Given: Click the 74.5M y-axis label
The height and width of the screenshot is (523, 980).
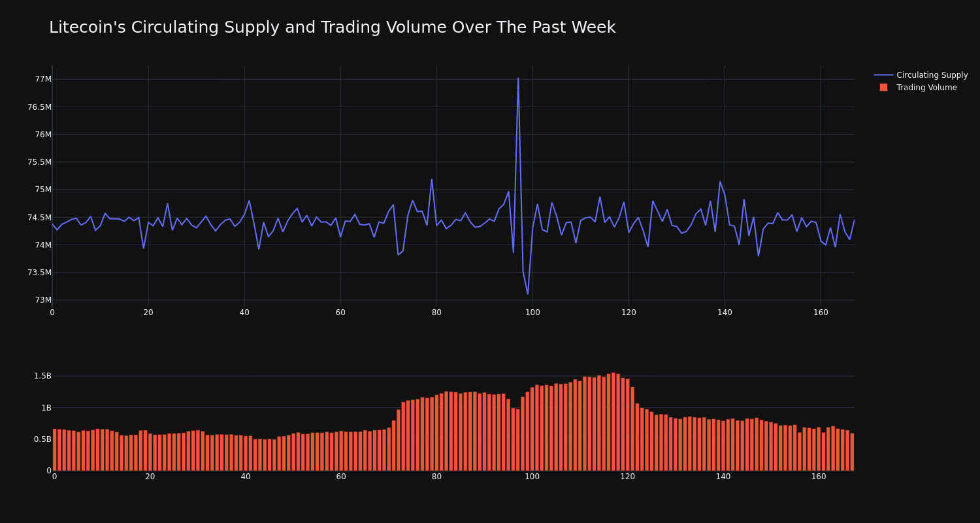Looking at the screenshot, I should (39, 218).
